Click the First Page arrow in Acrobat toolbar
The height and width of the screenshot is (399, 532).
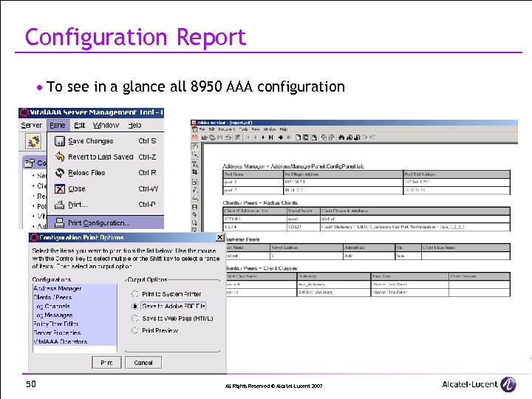248,137
